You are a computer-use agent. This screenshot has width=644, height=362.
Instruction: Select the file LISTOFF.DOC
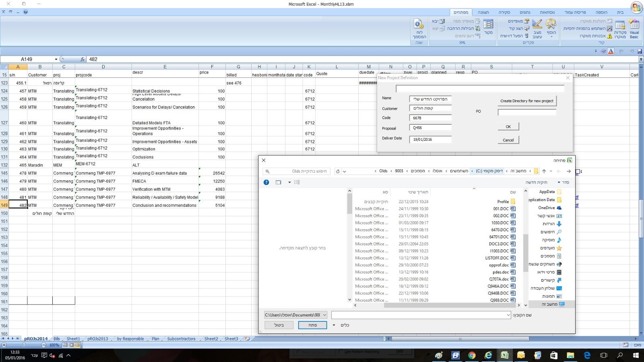click(x=500, y=258)
